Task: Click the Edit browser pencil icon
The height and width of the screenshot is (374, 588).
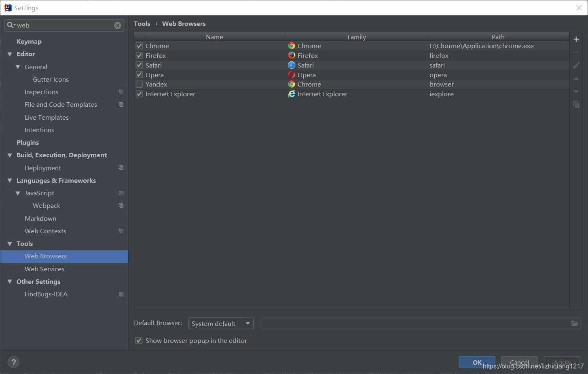Action: tap(576, 65)
